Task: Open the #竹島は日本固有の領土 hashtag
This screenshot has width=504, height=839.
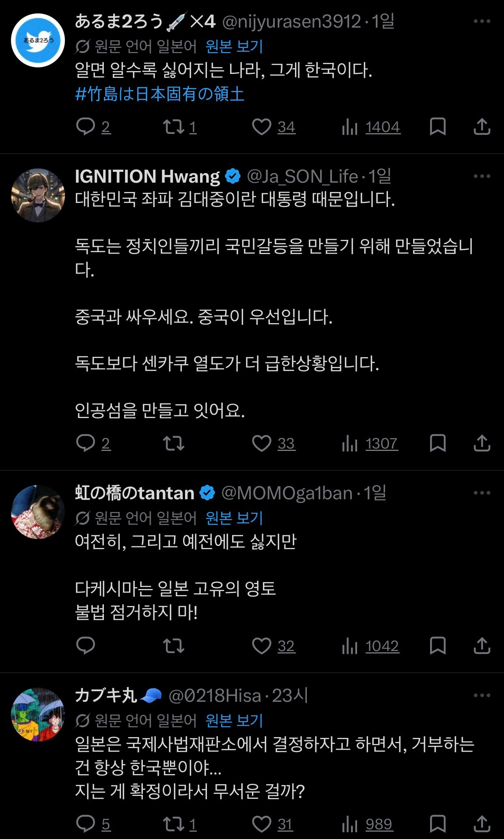Action: point(160,94)
